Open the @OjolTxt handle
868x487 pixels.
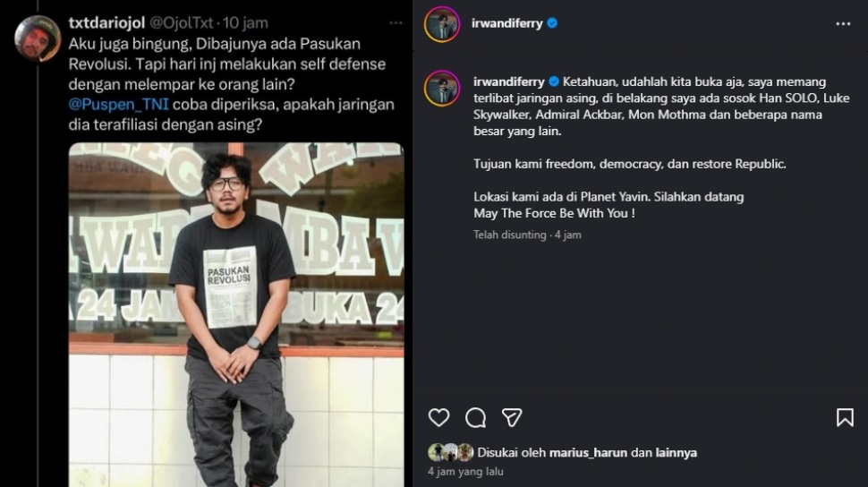tap(182, 22)
